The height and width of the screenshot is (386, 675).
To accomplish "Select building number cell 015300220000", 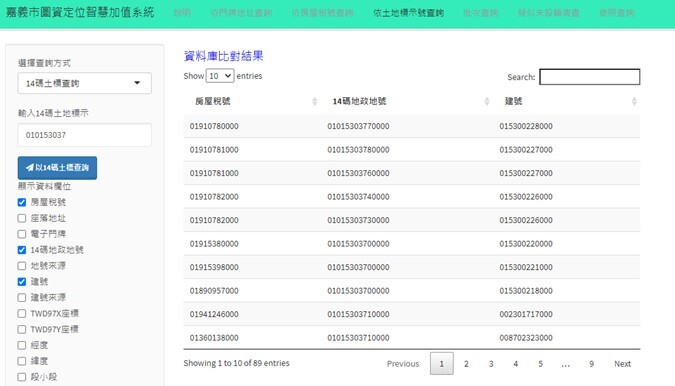I will [x=526, y=244].
